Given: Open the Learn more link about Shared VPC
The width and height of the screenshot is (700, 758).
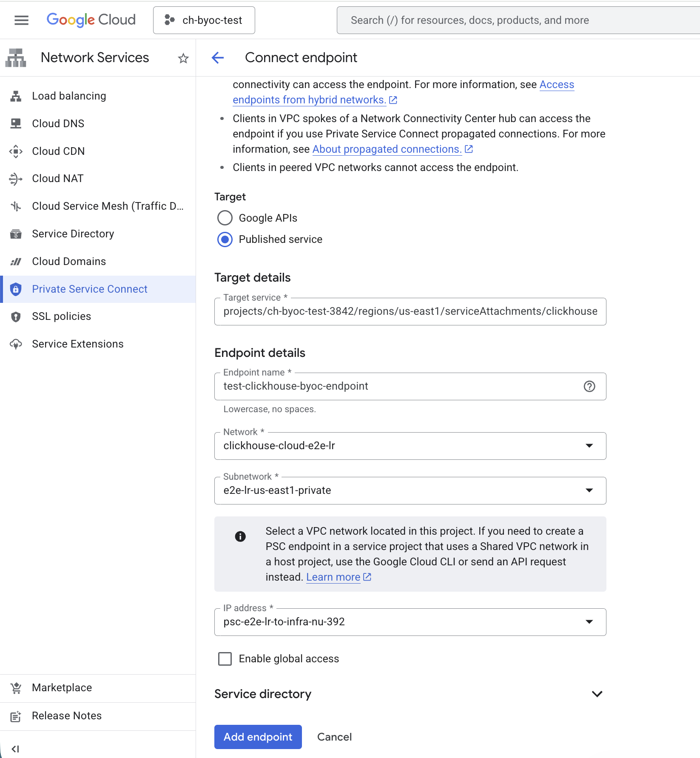Looking at the screenshot, I should coord(333,577).
